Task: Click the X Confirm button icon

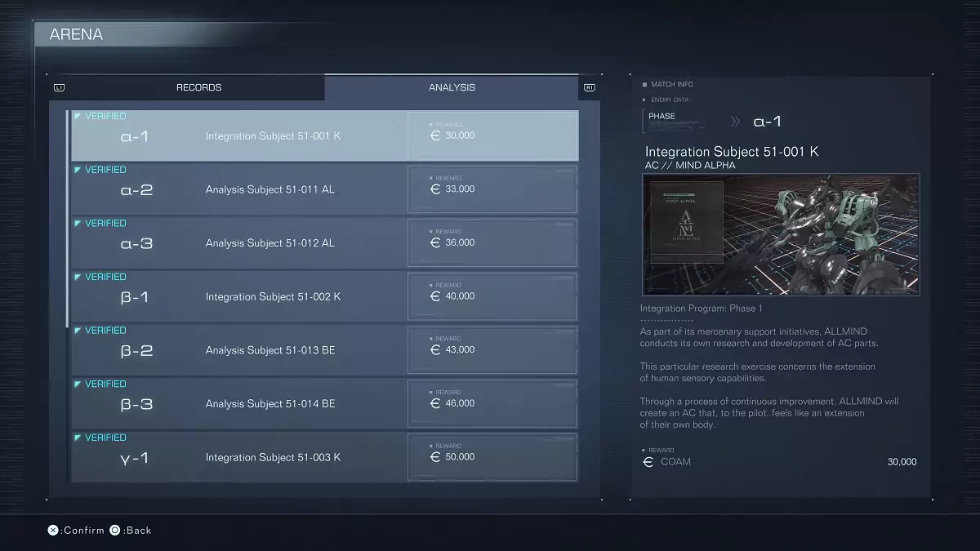Action: point(53,531)
